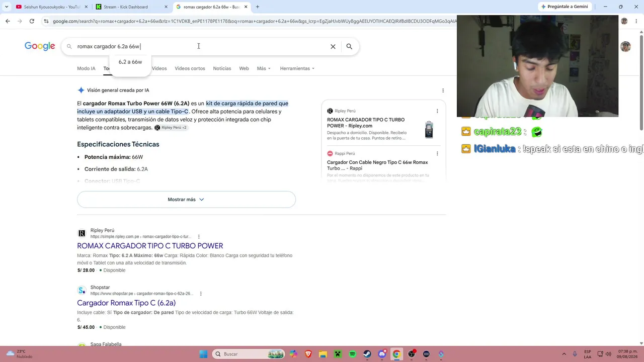The height and width of the screenshot is (362, 644).
Task: Open Spotify from the taskbar
Action: (352, 354)
